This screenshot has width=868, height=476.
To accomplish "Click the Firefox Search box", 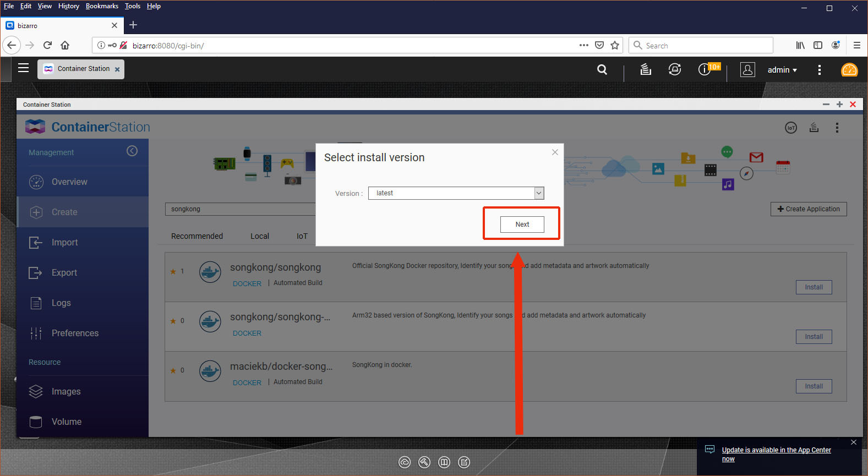I will [701, 45].
